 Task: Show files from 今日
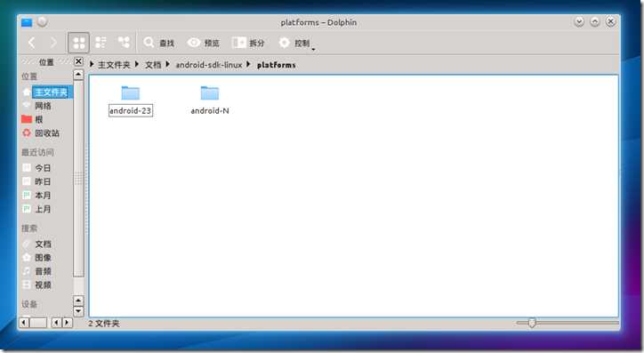pos(43,168)
